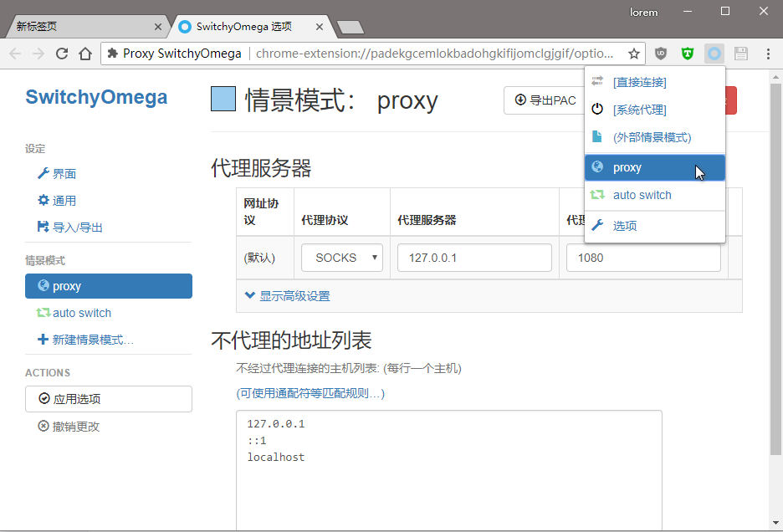Open a new tab with the tab button
The image size is (783, 532).
point(351,27)
